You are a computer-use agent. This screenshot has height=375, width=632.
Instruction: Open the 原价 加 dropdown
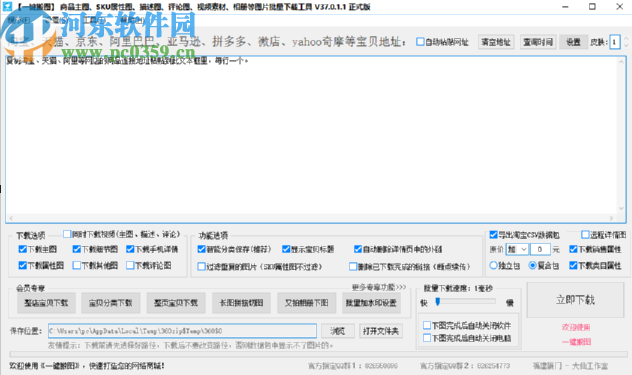517,250
